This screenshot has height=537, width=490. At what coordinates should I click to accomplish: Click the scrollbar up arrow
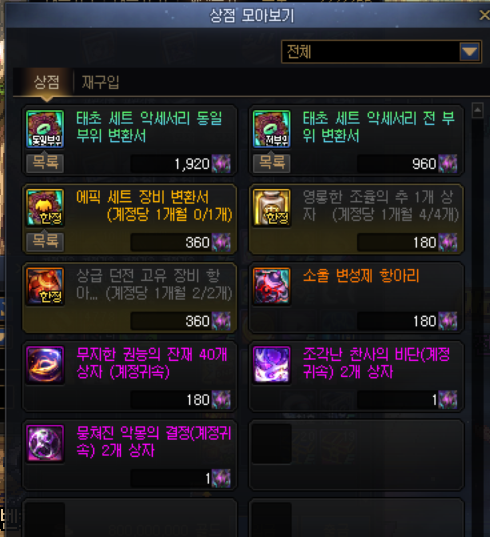477,110
